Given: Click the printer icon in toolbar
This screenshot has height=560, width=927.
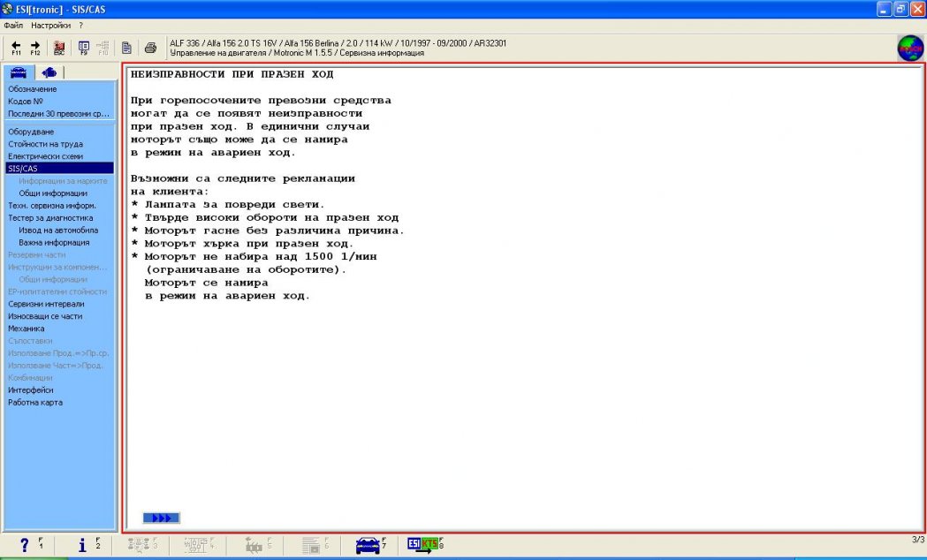Looking at the screenshot, I should [x=150, y=48].
